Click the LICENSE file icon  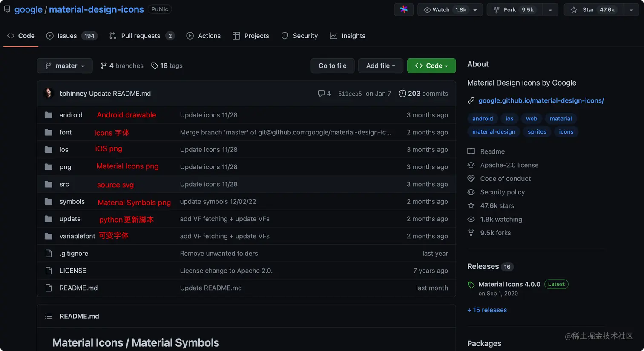49,271
